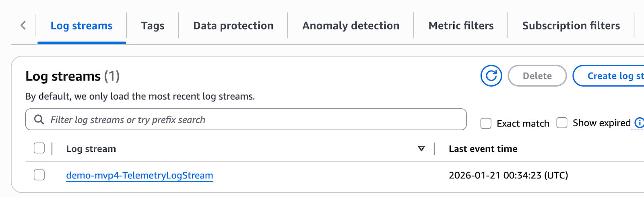Image resolution: width=644 pixels, height=197 pixels.
Task: Click the refresh log streams icon
Action: click(x=491, y=76)
